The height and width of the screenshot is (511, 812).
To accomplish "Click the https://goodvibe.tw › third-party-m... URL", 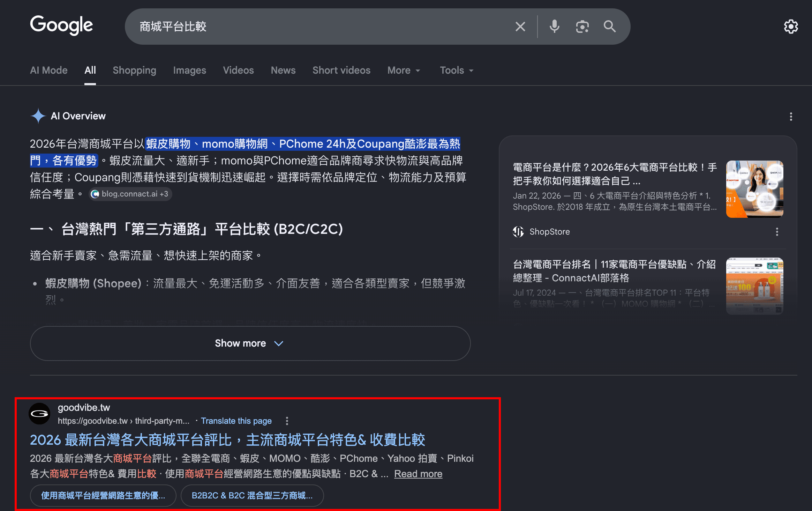I will (123, 421).
